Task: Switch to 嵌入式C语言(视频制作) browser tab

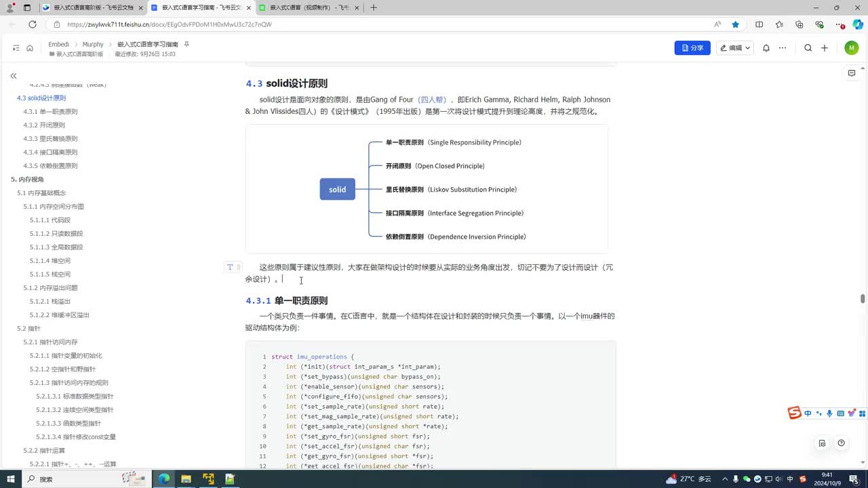Action: (308, 7)
